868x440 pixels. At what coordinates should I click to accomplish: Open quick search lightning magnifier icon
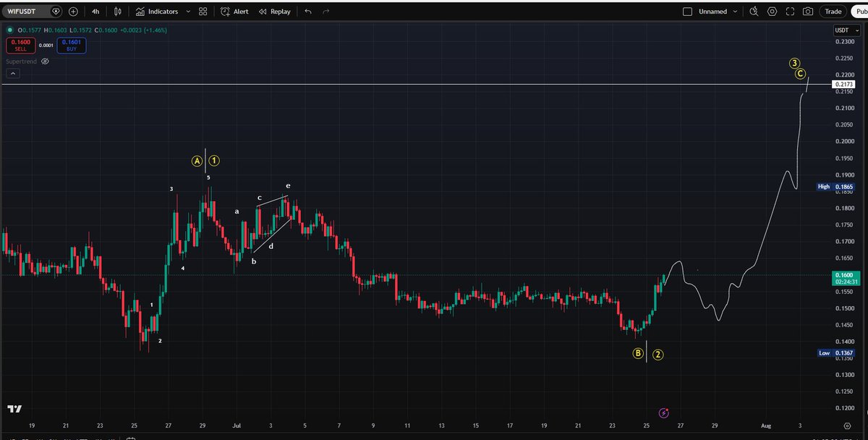[x=754, y=12]
